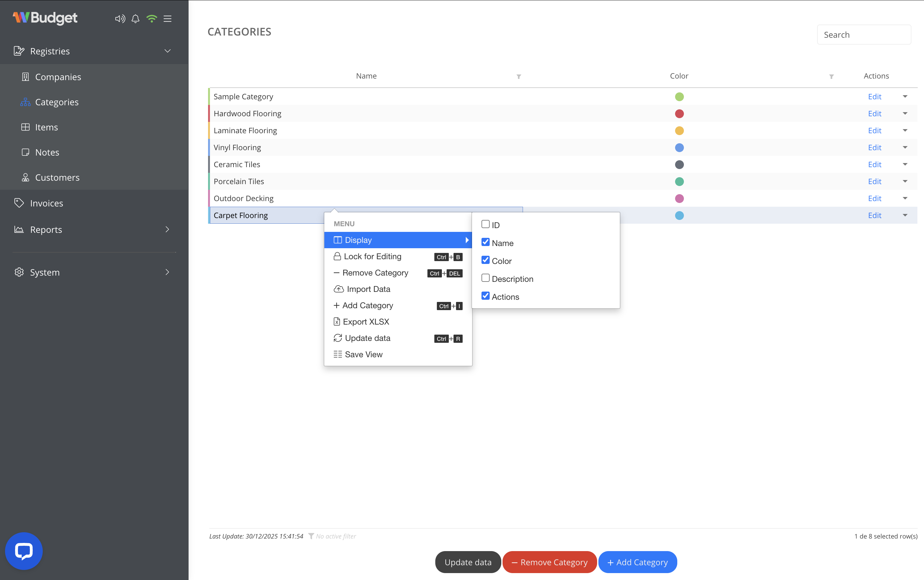Open the live chat bubble

click(23, 550)
